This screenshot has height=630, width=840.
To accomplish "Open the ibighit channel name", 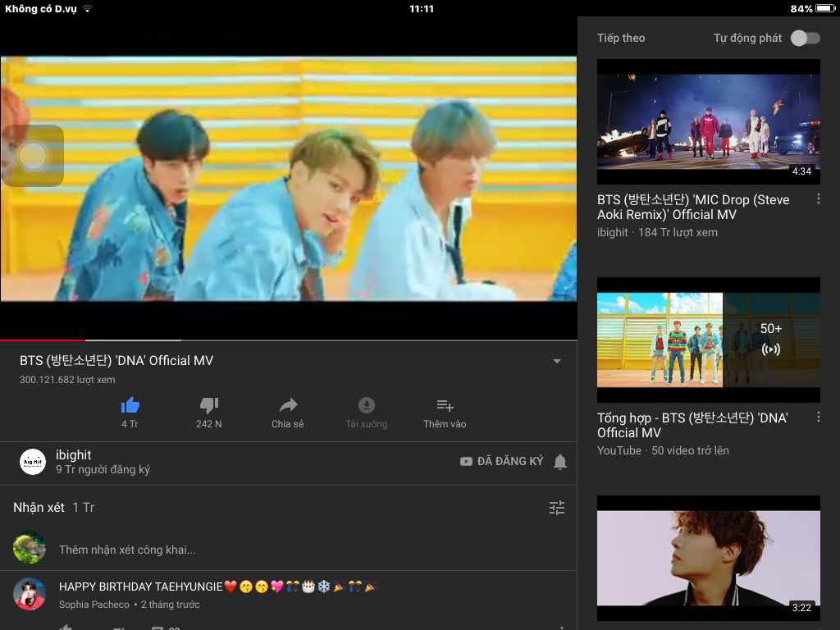I will pyautogui.click(x=74, y=455).
